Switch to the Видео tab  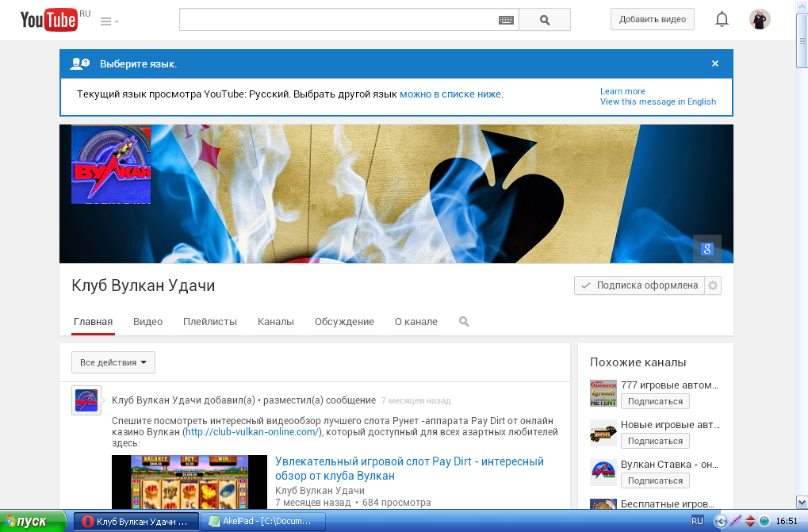(148, 322)
